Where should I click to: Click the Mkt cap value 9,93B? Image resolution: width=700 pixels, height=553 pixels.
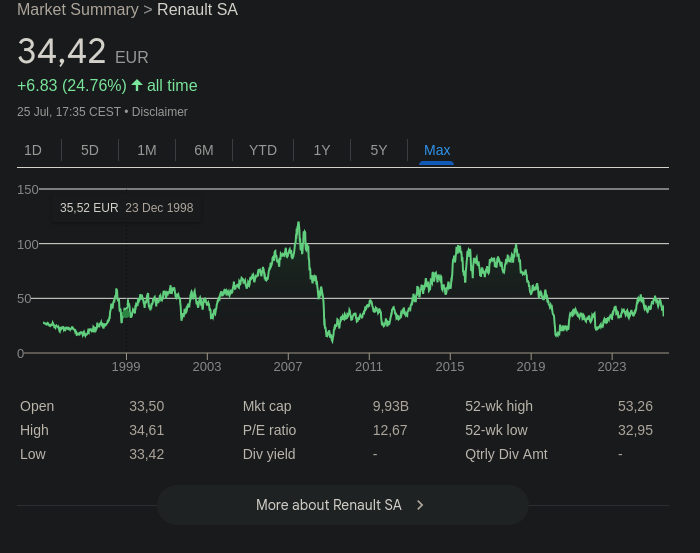coord(391,406)
